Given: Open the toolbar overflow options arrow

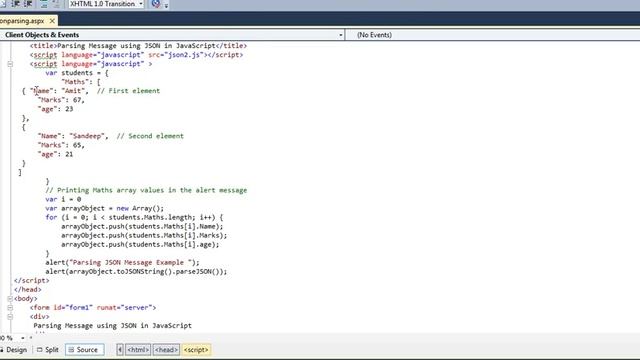Looking at the screenshot, I should click(x=166, y=5).
